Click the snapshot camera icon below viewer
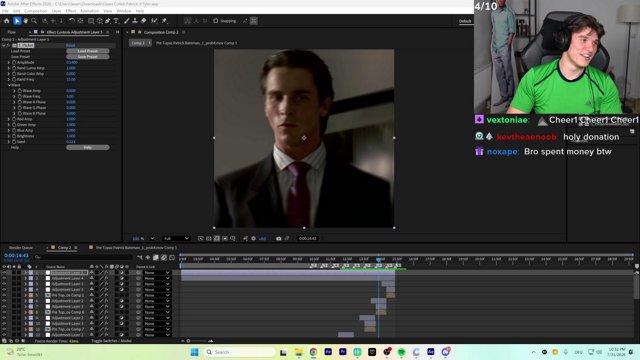Image resolution: width=640 pixels, height=360 pixels. coord(279,238)
